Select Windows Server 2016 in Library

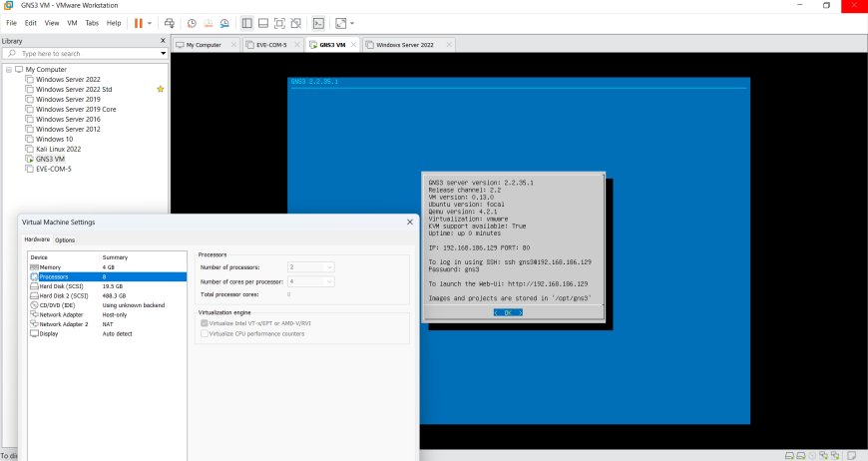tap(68, 120)
